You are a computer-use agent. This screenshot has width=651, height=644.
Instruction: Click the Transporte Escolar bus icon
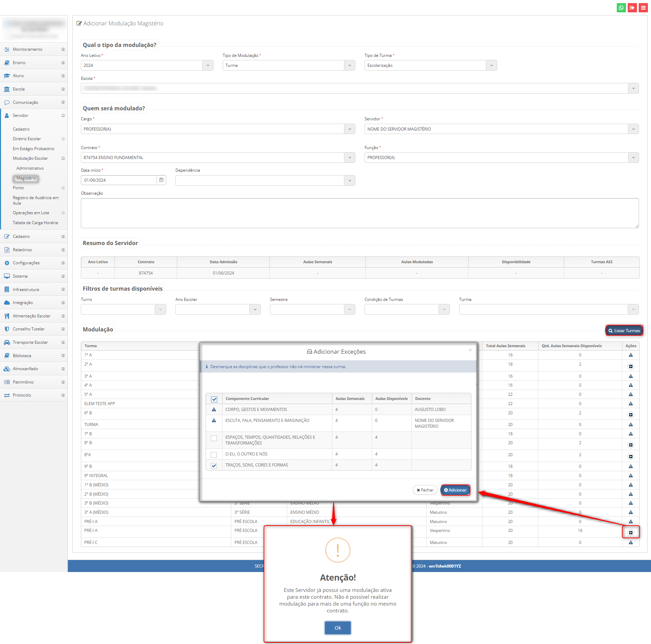coord(7,342)
